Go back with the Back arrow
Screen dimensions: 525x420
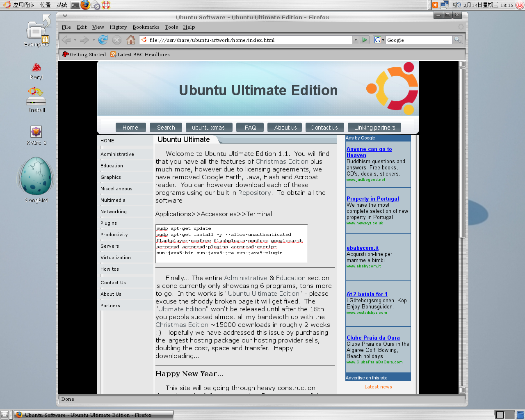pyautogui.click(x=66, y=40)
